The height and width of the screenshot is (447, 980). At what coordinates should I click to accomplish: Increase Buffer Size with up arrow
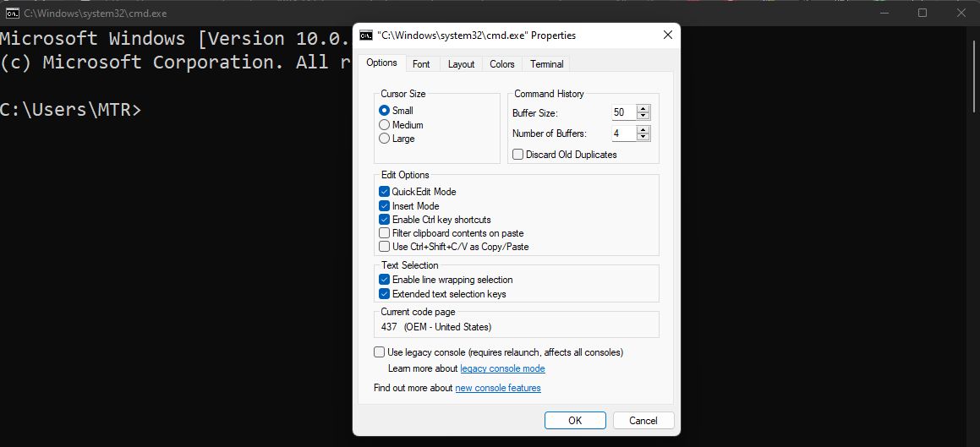coord(643,109)
